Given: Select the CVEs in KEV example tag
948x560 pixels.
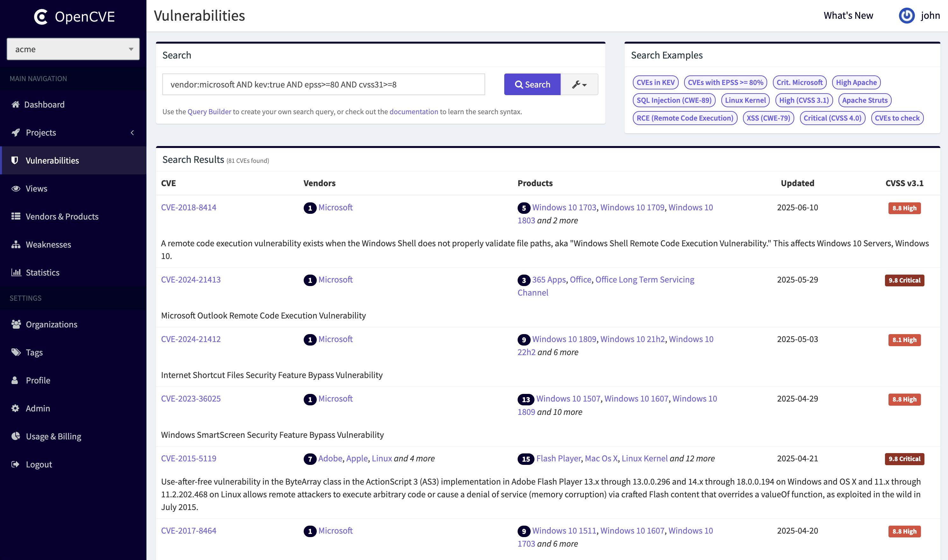Looking at the screenshot, I should coord(655,82).
